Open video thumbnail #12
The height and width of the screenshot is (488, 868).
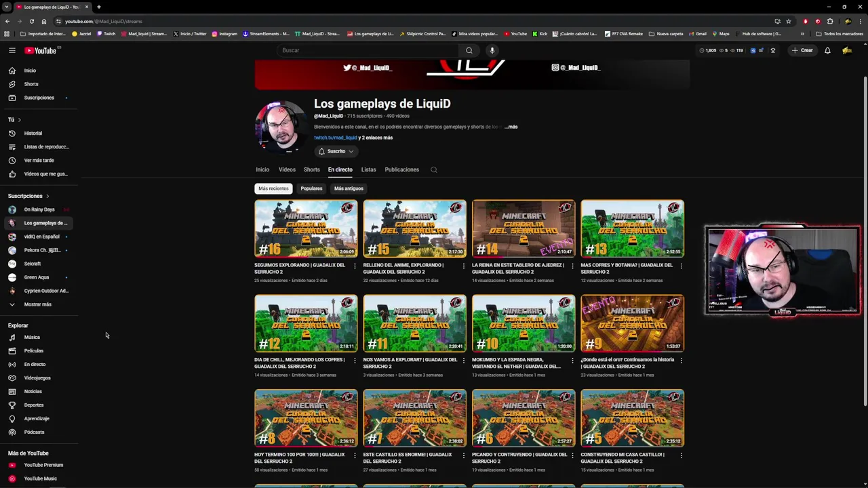[306, 323]
